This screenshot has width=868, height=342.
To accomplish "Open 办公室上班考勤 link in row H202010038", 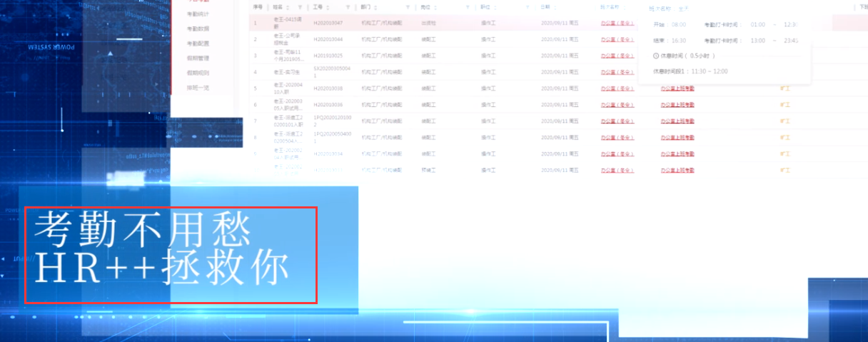I will (677, 88).
